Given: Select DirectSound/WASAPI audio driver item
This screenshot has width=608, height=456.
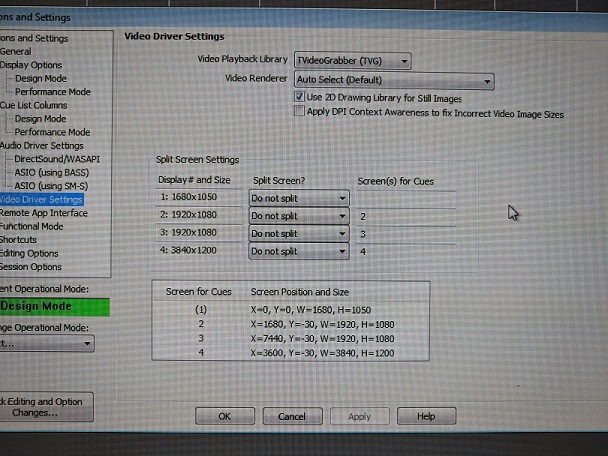Looking at the screenshot, I should tap(57, 159).
